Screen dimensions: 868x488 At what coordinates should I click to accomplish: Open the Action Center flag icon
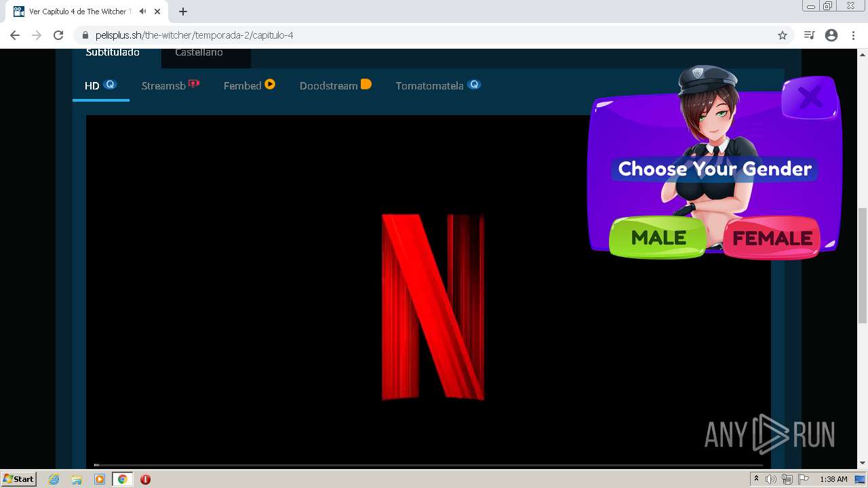[x=804, y=479]
